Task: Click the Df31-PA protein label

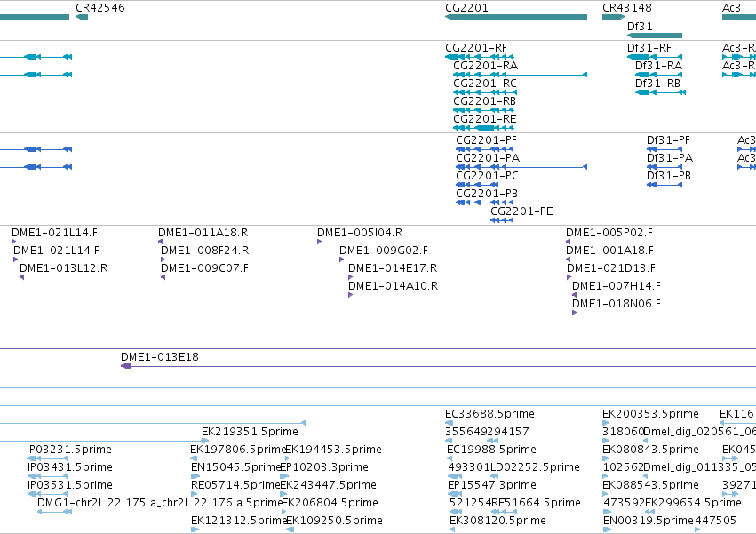Action: (670, 158)
